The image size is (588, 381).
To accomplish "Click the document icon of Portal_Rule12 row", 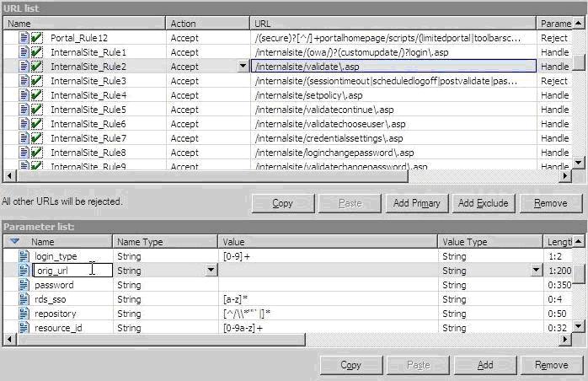I will [x=24, y=38].
